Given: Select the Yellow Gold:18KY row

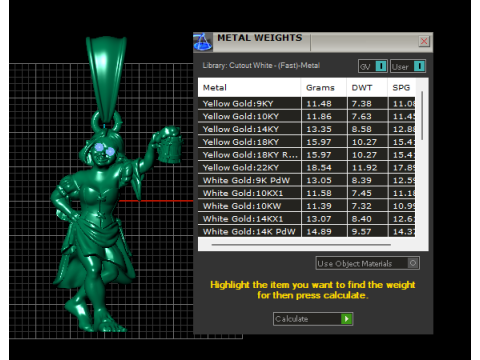Looking at the screenshot, I should tap(307, 142).
